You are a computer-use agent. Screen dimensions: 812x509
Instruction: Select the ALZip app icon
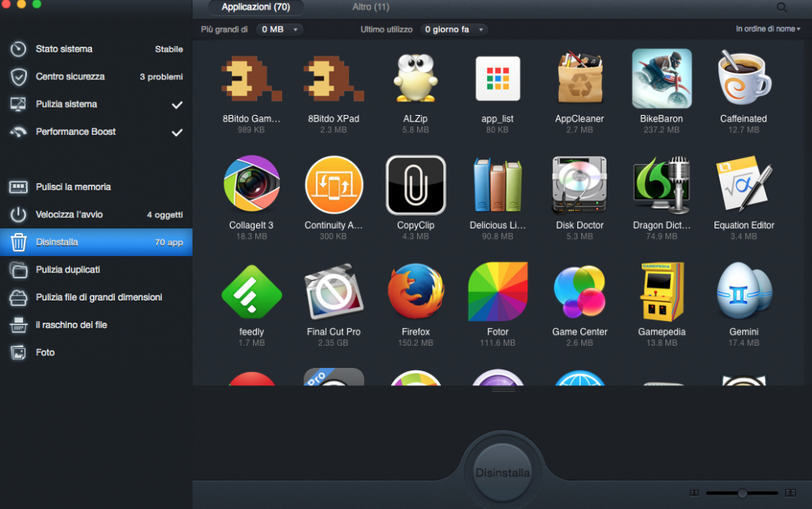tap(416, 78)
